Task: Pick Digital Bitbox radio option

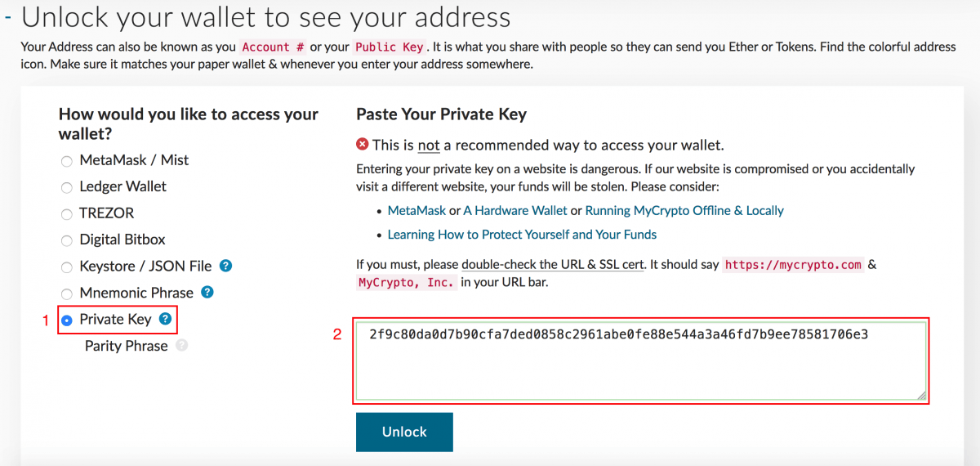Action: click(x=67, y=240)
